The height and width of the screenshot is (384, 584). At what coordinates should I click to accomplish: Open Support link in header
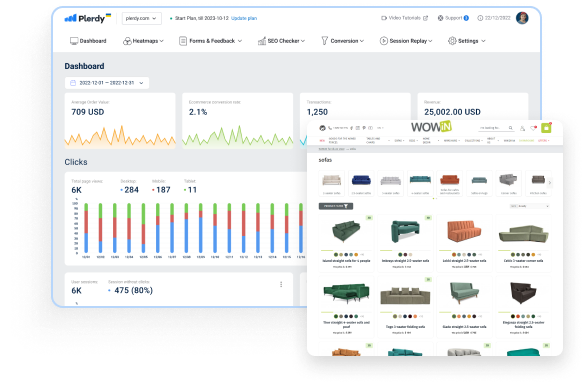click(x=453, y=18)
